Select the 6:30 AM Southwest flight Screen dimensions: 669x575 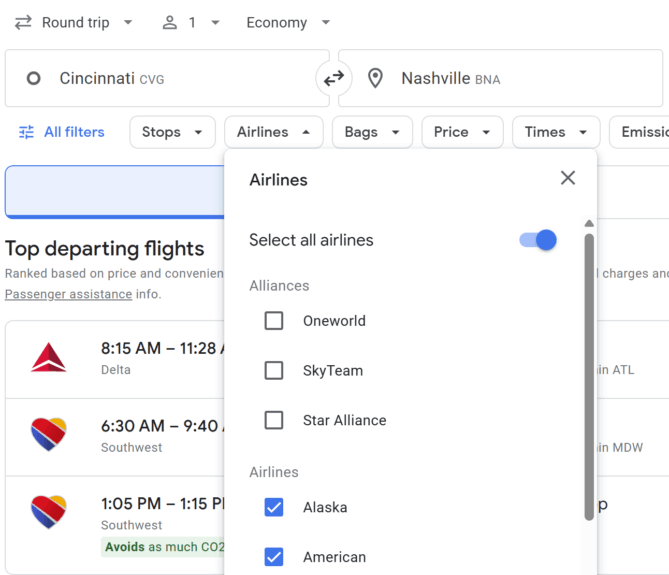click(x=115, y=437)
